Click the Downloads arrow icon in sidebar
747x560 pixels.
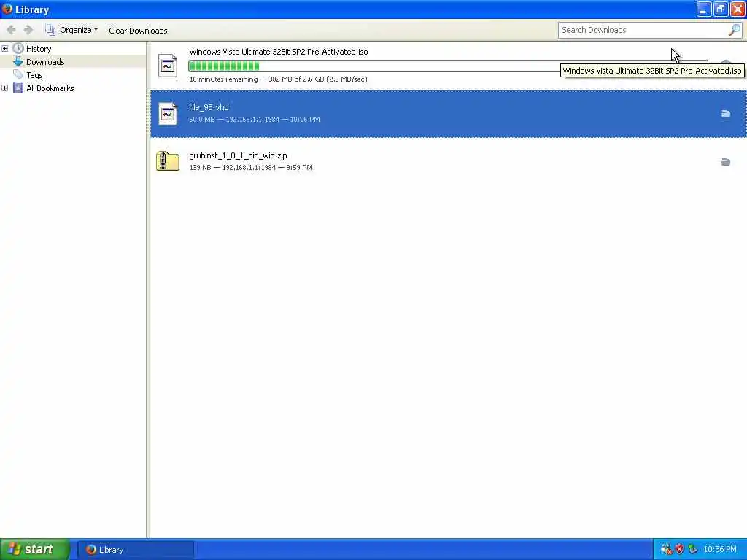(x=18, y=61)
